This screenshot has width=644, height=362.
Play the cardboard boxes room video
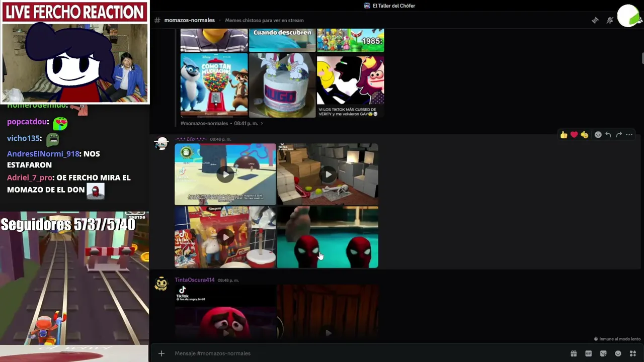click(x=328, y=174)
